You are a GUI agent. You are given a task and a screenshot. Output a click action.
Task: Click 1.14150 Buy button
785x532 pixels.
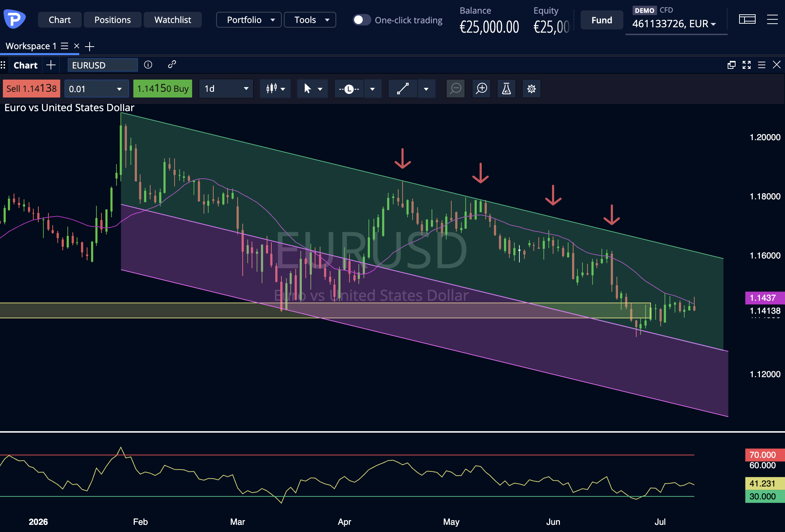tap(163, 89)
